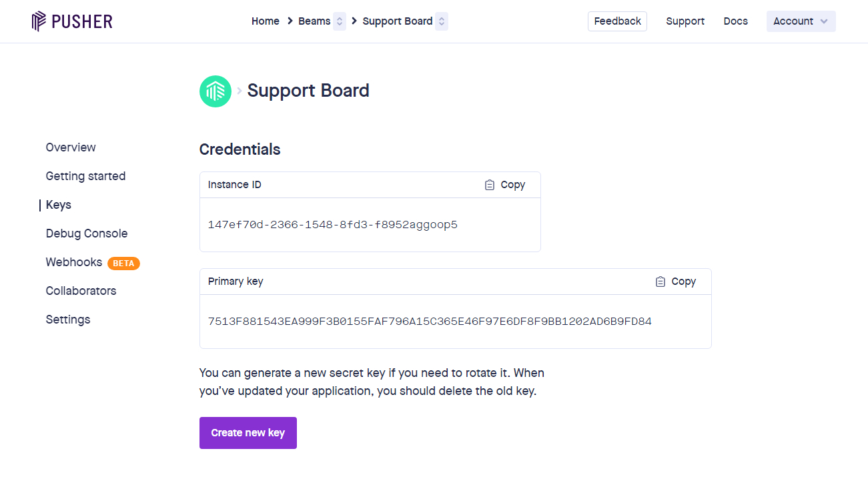Click the Primary key value text
The height and width of the screenshot is (483, 868).
(430, 322)
